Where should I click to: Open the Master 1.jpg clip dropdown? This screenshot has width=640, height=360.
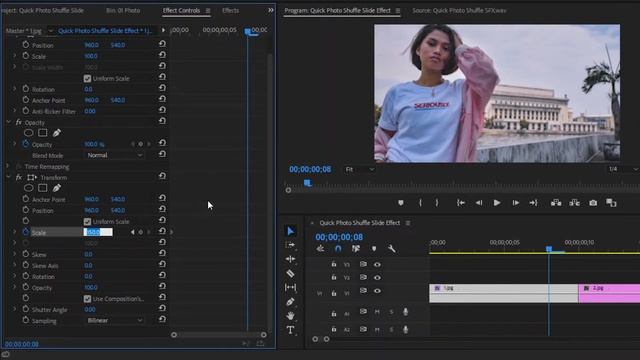click(x=50, y=31)
